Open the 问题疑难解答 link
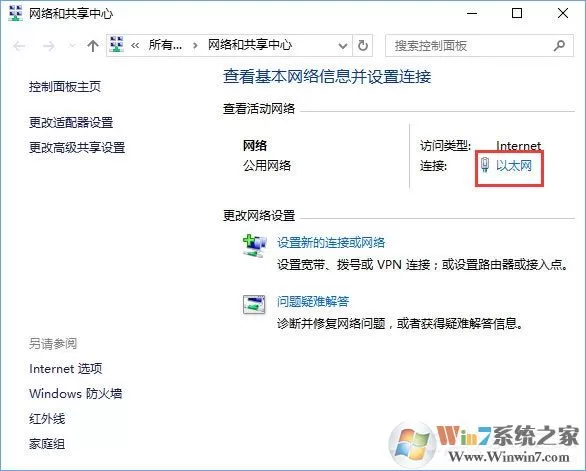The image size is (586, 471). pos(313,301)
